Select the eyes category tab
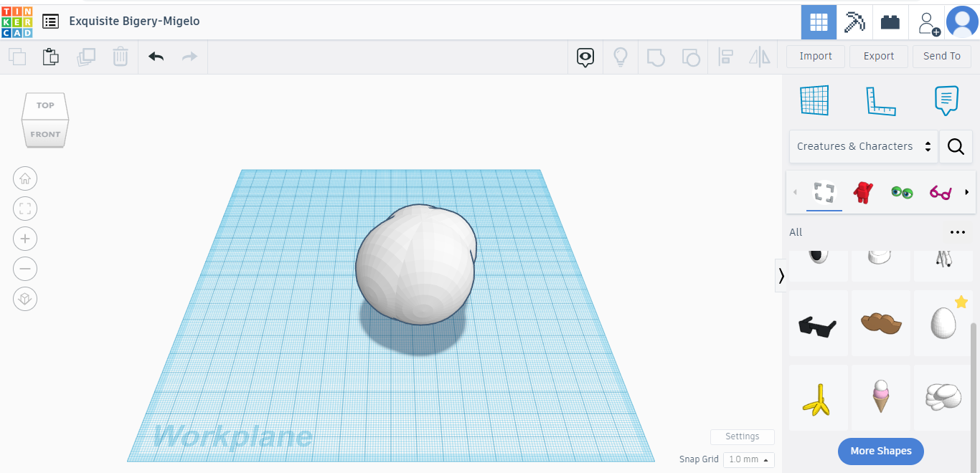Image resolution: width=980 pixels, height=473 pixels. click(x=901, y=192)
